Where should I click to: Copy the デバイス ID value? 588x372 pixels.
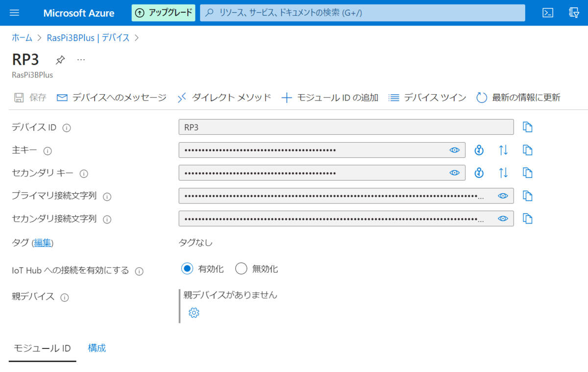pyautogui.click(x=527, y=127)
